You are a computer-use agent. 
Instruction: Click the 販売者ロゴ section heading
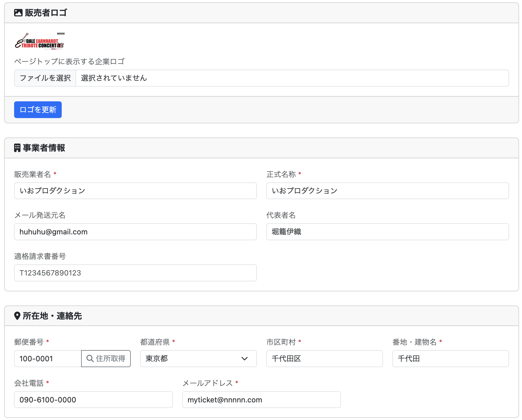tap(46, 13)
